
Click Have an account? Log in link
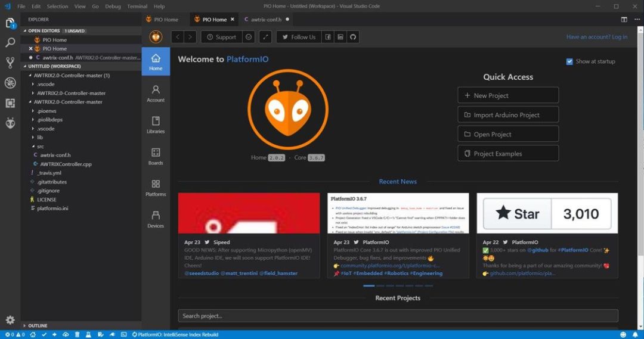pos(597,37)
